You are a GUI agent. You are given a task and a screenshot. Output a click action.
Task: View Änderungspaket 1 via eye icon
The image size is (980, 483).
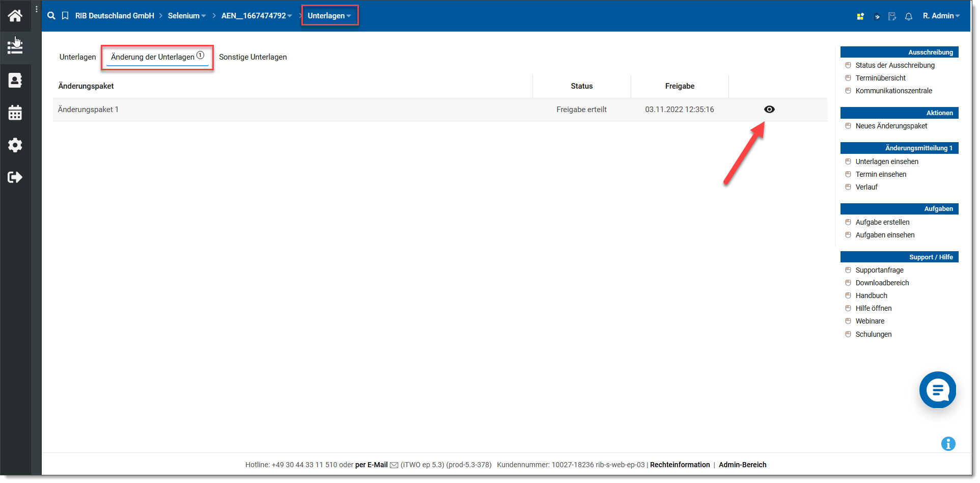(769, 110)
